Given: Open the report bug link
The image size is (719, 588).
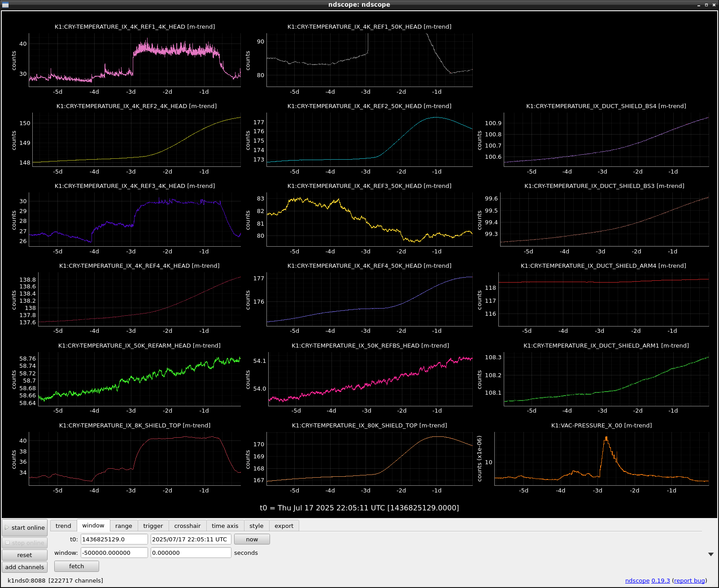Looking at the screenshot, I should click(689, 580).
